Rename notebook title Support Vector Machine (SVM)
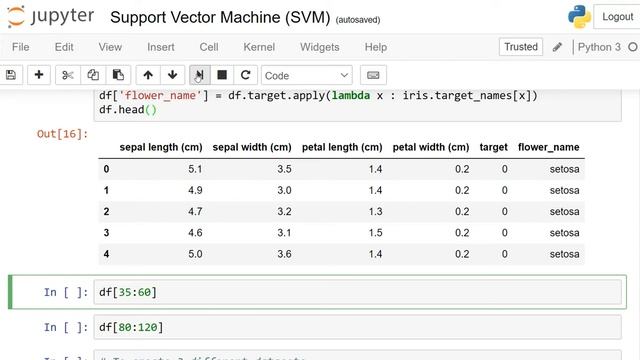Screen dimensions: 640x360 pos(220,18)
